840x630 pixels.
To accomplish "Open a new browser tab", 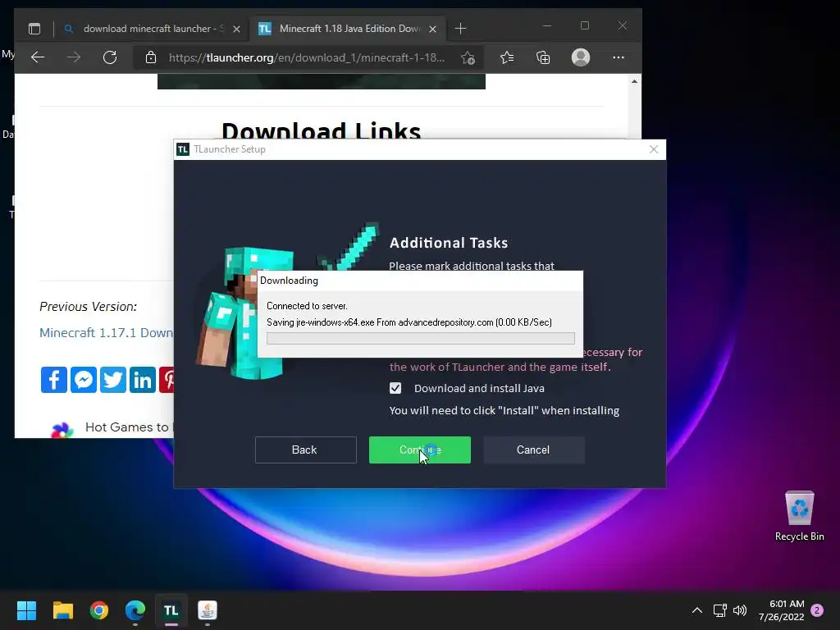I will pos(460,29).
